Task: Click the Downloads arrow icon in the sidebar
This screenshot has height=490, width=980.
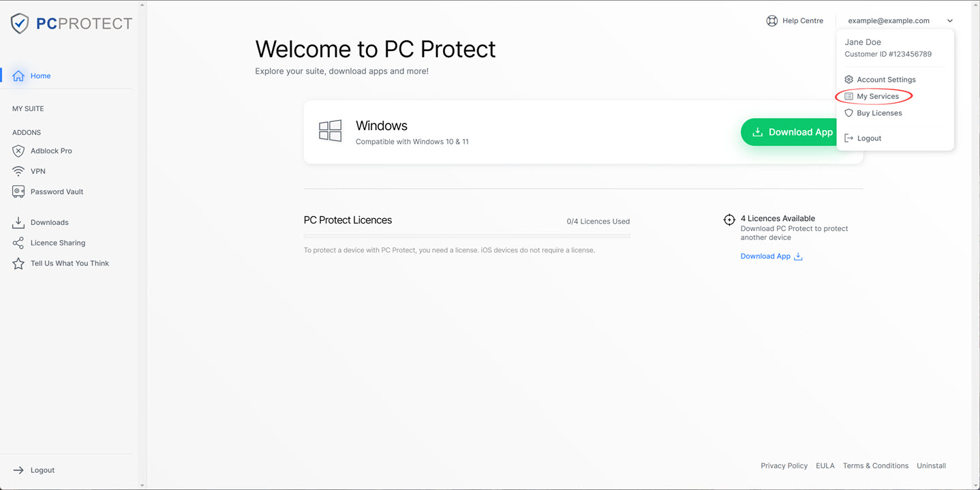Action: (x=18, y=222)
